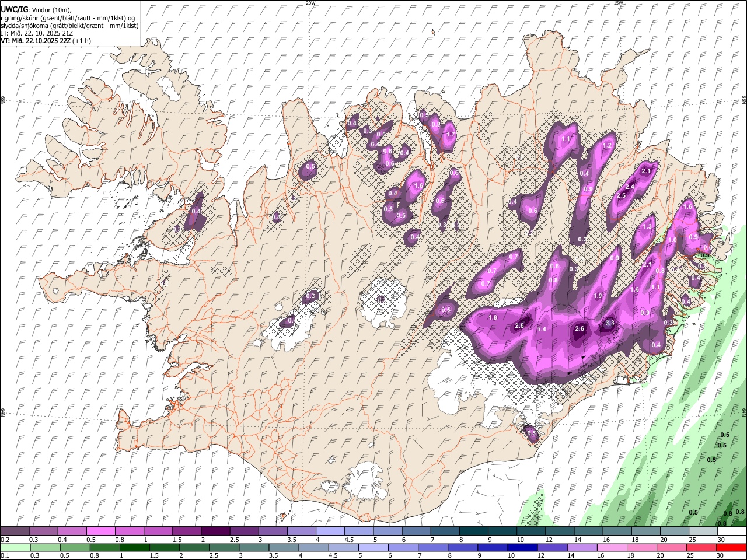Click the 1.2 value on the map
The width and height of the screenshot is (747, 560).
[x=607, y=146]
